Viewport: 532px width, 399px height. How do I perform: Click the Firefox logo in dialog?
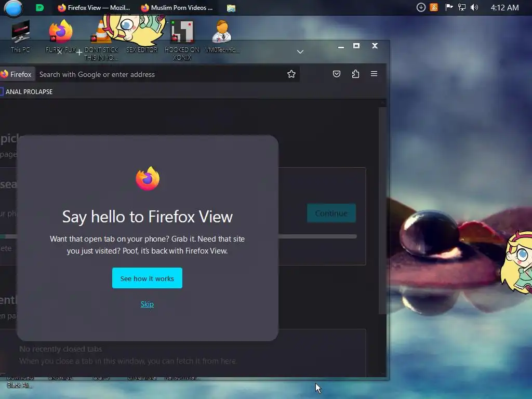coord(148,179)
